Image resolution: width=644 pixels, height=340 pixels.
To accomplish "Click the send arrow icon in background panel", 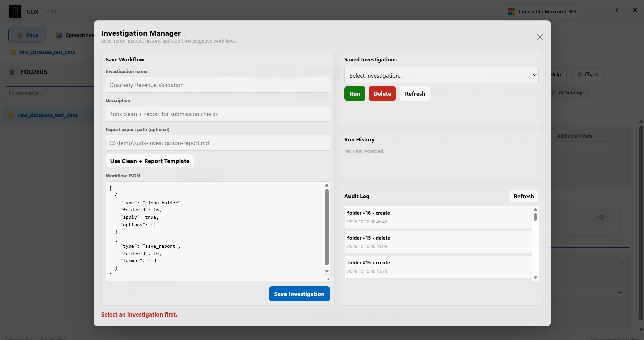I will [x=601, y=217].
